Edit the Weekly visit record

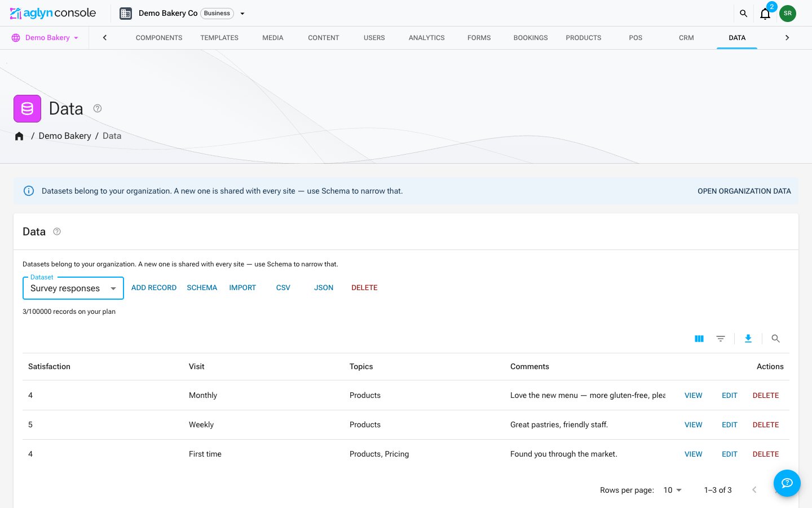tap(730, 425)
